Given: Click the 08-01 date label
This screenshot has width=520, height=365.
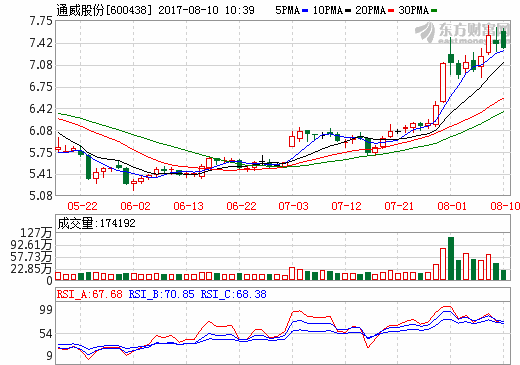Looking at the screenshot, I should click(x=452, y=206).
